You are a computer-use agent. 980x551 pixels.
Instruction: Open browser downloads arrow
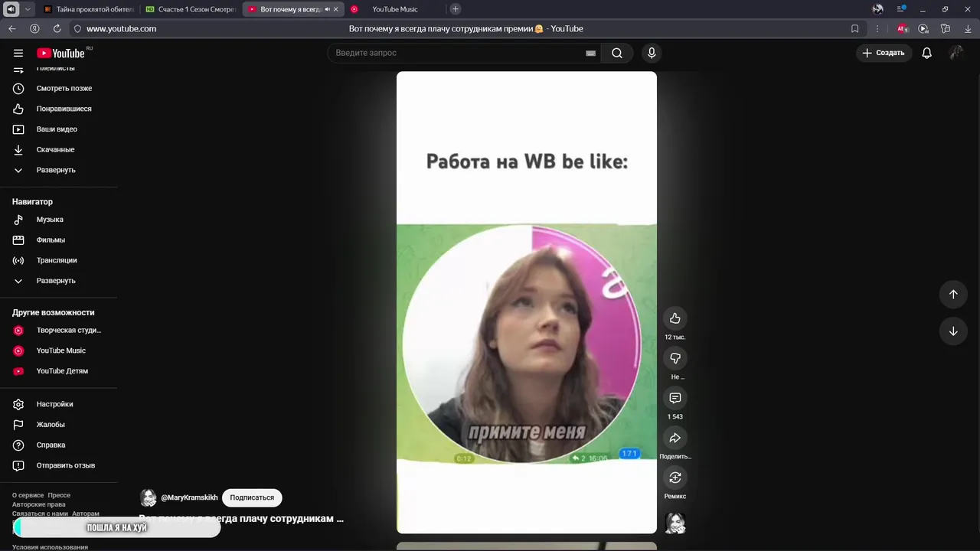pyautogui.click(x=968, y=28)
